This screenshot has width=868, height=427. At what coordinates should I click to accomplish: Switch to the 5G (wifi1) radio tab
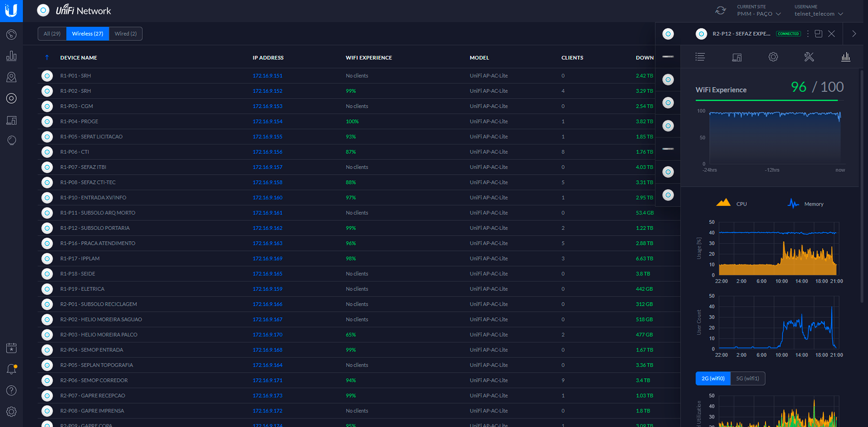tap(748, 379)
